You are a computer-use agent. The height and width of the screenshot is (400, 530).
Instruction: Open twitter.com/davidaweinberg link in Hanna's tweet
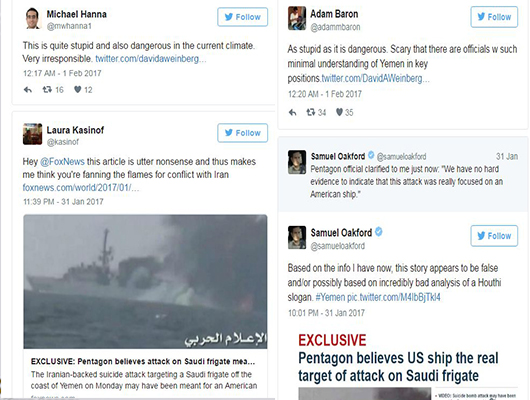(x=151, y=58)
